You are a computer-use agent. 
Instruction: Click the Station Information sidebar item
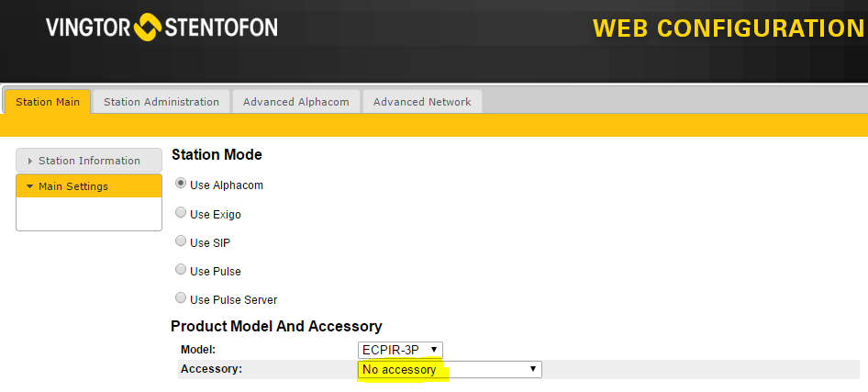[x=89, y=161]
